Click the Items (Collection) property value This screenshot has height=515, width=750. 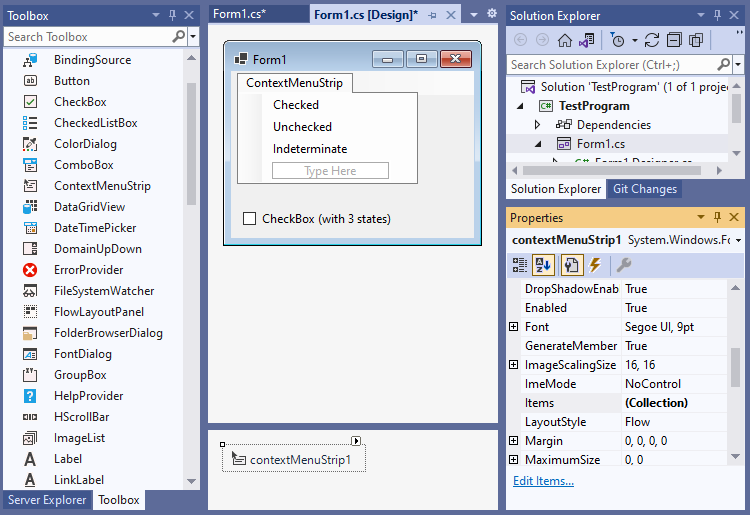673,403
